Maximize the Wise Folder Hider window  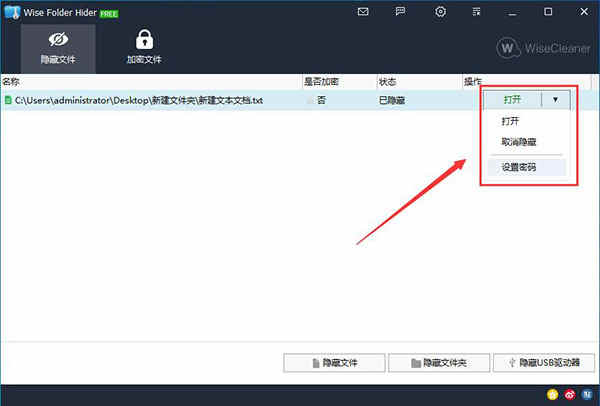tap(548, 12)
